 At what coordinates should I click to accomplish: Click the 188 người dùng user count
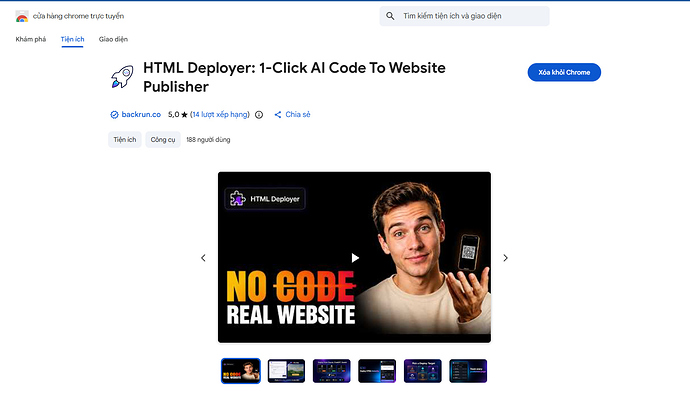pyautogui.click(x=208, y=139)
